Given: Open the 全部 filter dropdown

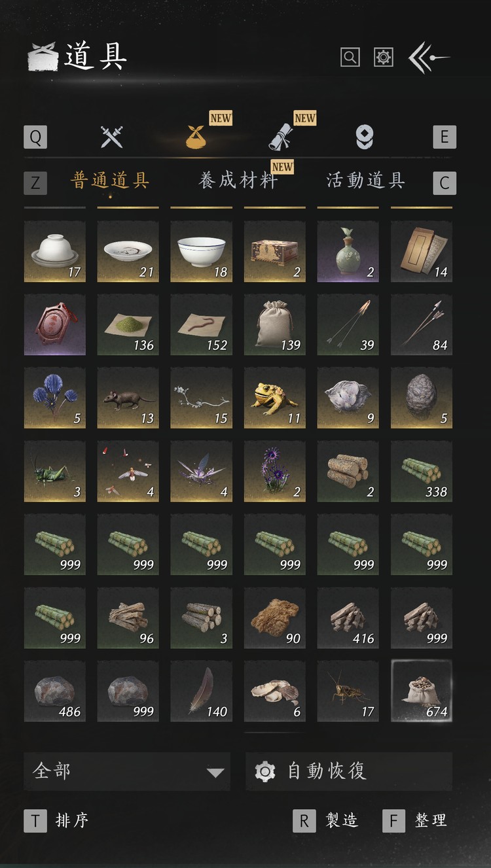Looking at the screenshot, I should pyautogui.click(x=127, y=771).
